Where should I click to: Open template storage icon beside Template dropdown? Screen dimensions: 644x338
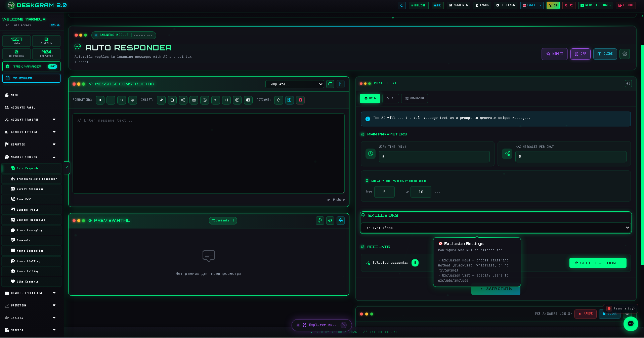click(330, 84)
